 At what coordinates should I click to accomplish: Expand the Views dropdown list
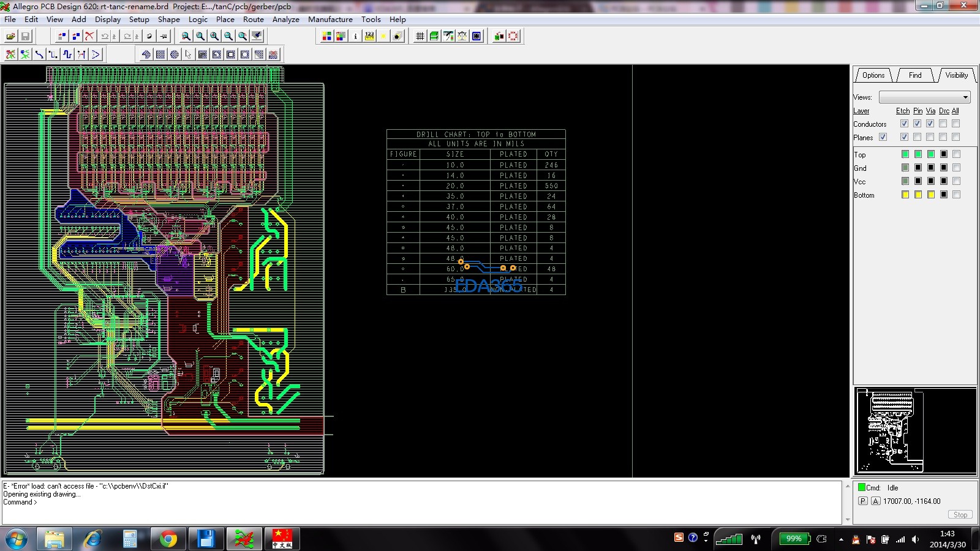965,97
